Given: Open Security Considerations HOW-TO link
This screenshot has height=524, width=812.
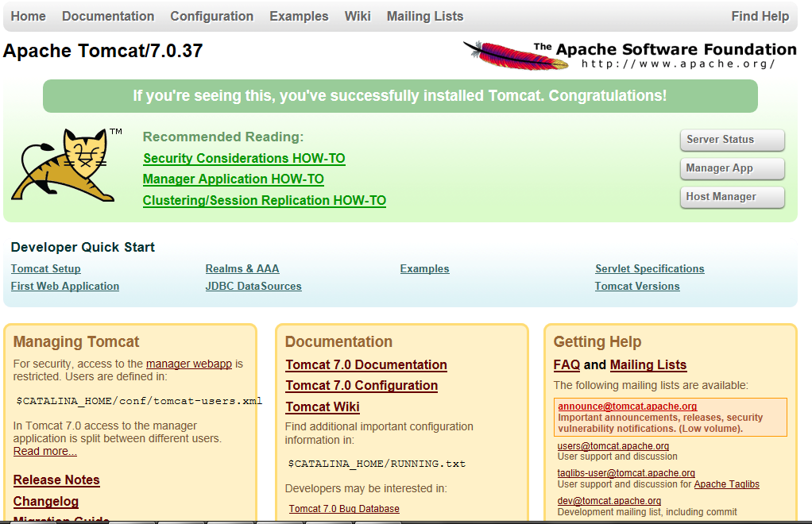Looking at the screenshot, I should click(x=244, y=158).
